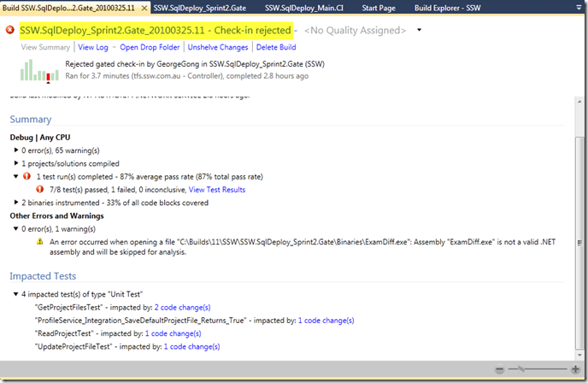Click the Rejected gated check-in by GeorgeGong text
The width and height of the screenshot is (588, 383).
pos(195,64)
